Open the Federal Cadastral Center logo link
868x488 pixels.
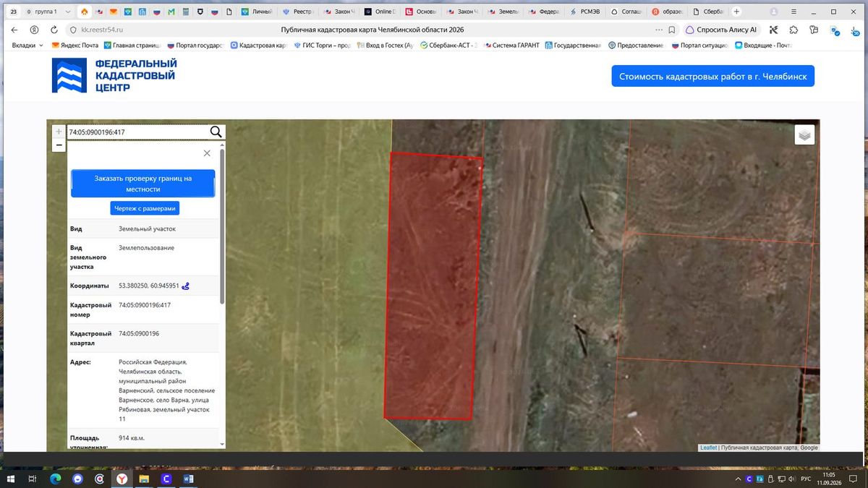(114, 75)
